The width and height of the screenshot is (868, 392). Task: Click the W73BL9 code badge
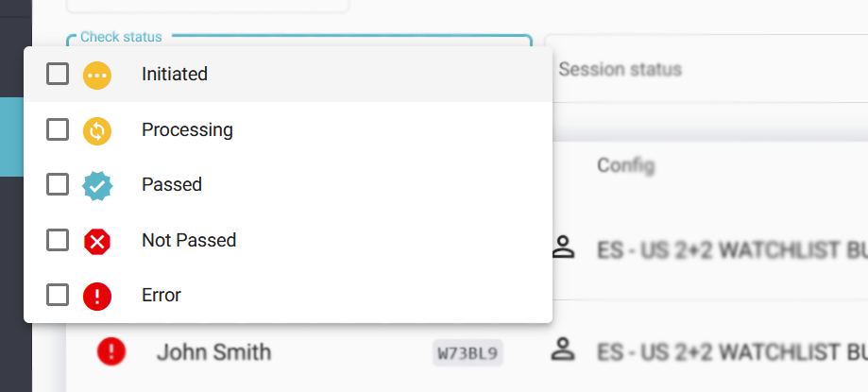[468, 353]
